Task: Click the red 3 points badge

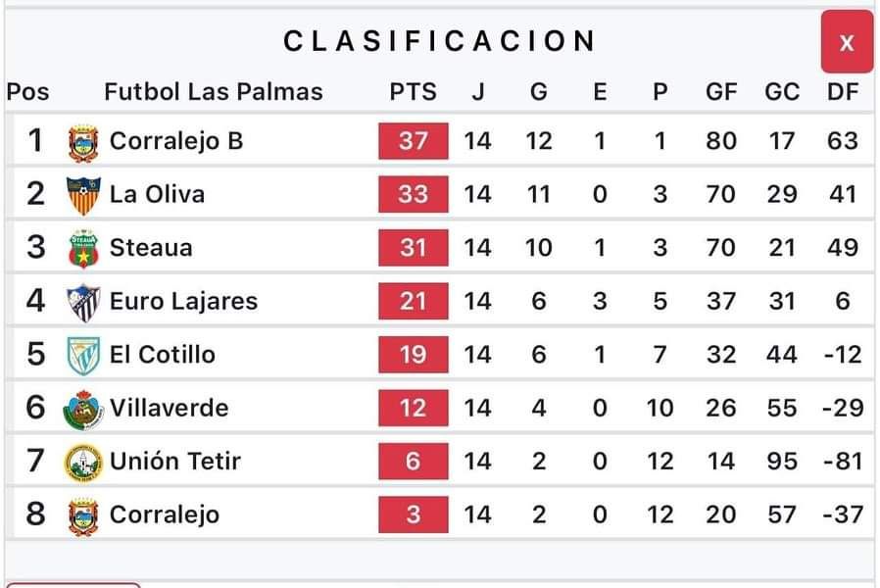Action: coord(414,514)
